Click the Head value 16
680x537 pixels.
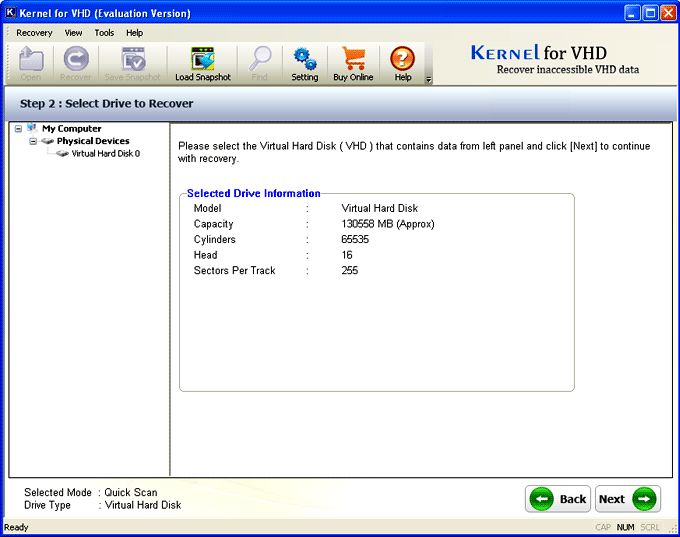tap(347, 255)
